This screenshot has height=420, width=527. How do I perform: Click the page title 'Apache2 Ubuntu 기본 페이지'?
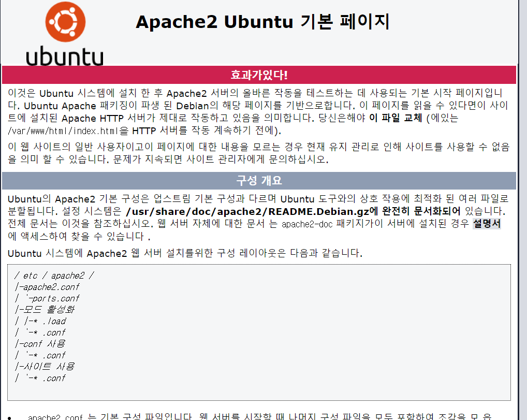[x=262, y=22]
